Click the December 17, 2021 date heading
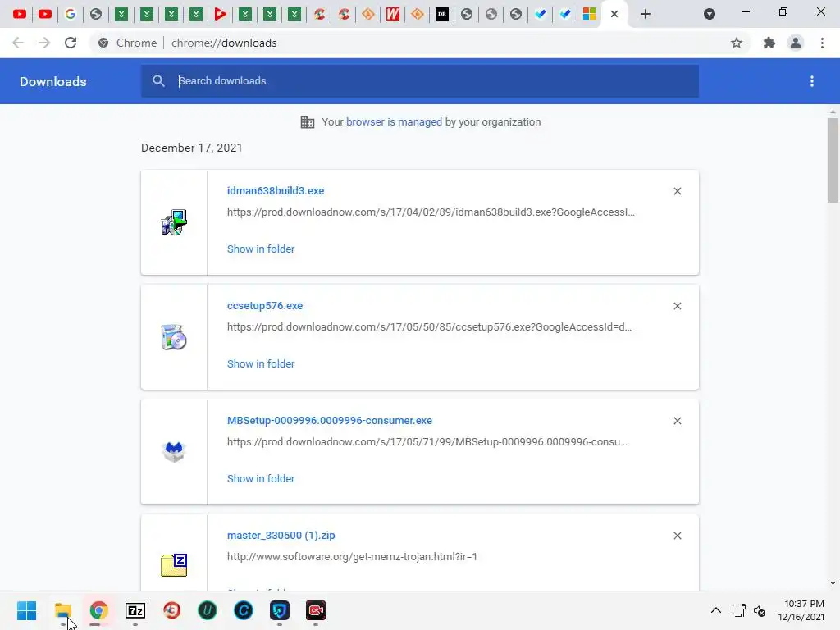 (x=191, y=148)
